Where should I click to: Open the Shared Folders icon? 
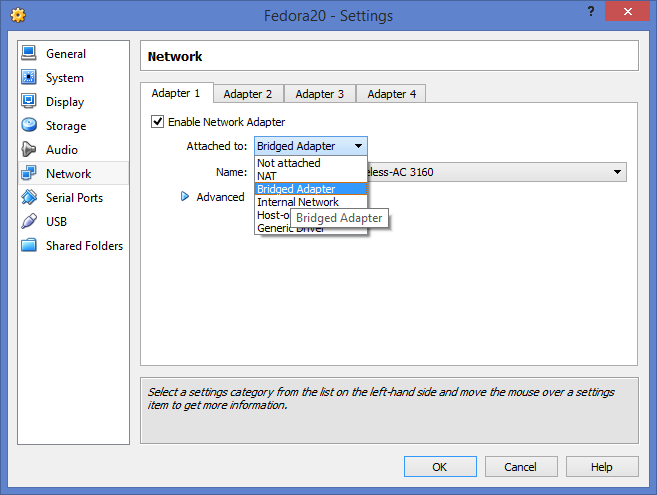(29, 245)
